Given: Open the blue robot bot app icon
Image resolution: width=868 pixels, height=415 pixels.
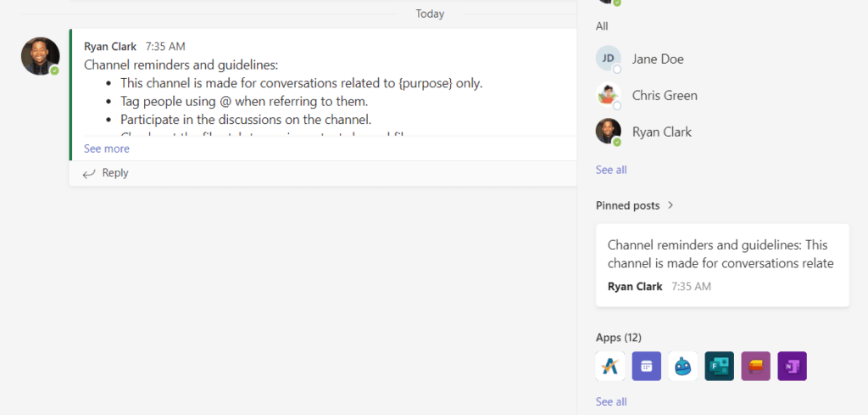Looking at the screenshot, I should click(x=682, y=367).
